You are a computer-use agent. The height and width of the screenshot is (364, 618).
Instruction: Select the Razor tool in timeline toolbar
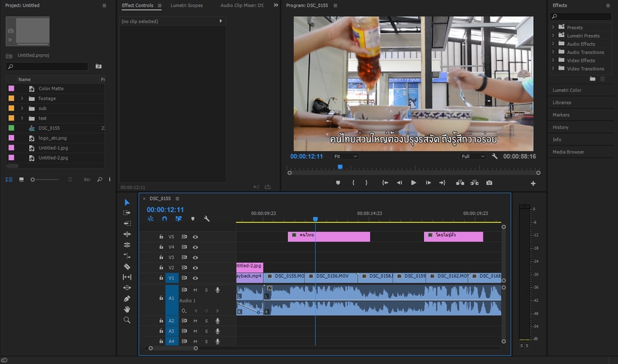pyautogui.click(x=127, y=266)
